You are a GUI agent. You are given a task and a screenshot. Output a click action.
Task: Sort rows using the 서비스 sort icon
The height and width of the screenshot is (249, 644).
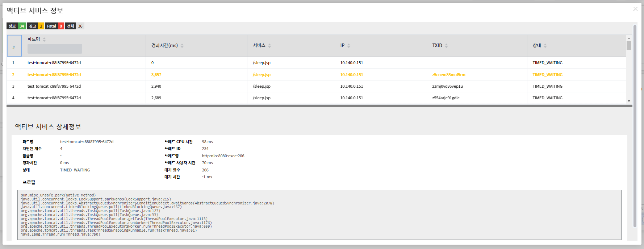coord(269,46)
